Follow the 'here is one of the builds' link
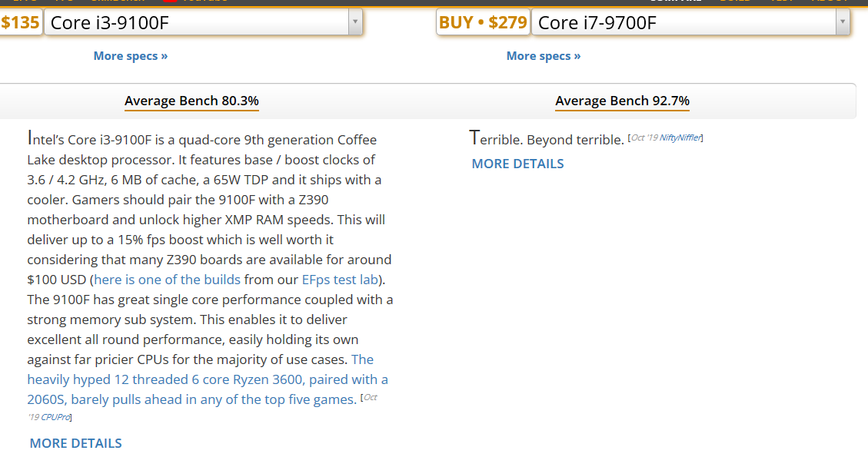Viewport: 868px width, 457px height. pyautogui.click(x=167, y=280)
